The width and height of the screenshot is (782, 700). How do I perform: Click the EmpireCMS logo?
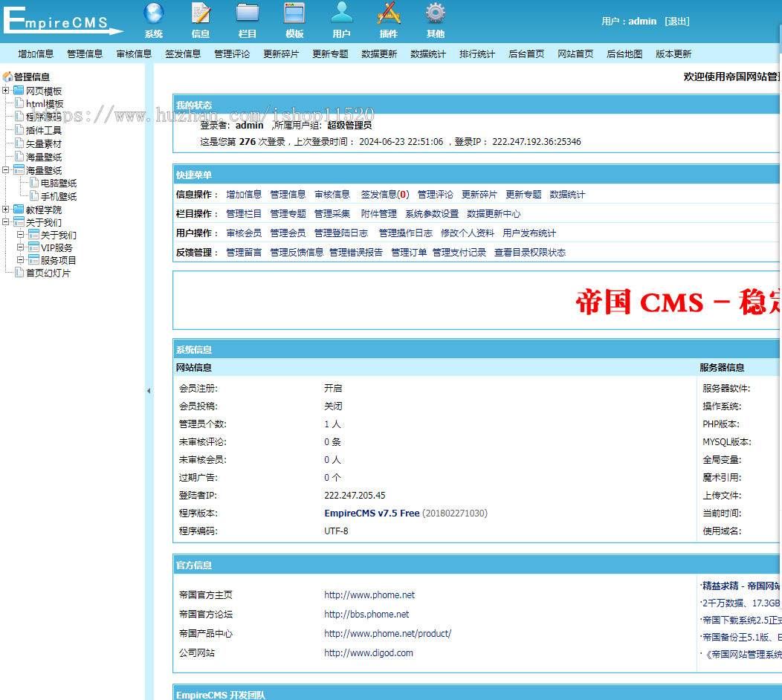(x=62, y=21)
